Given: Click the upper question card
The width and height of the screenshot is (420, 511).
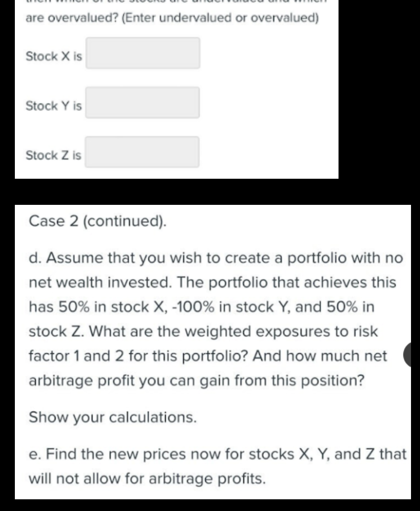Looking at the screenshot, I should pos(176,90).
